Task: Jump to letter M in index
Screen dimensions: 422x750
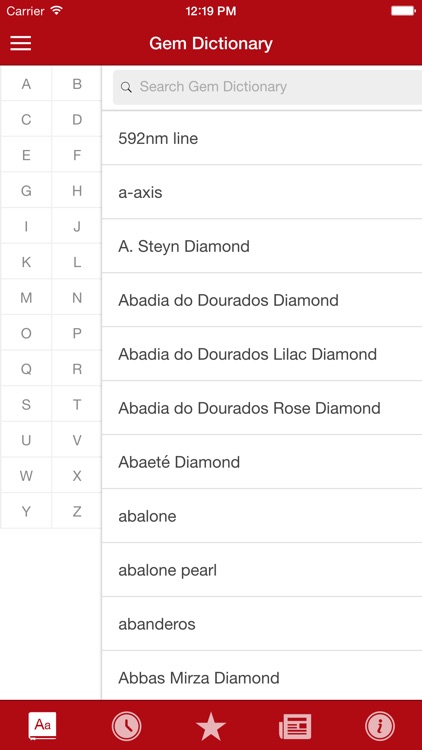Action: click(26, 298)
